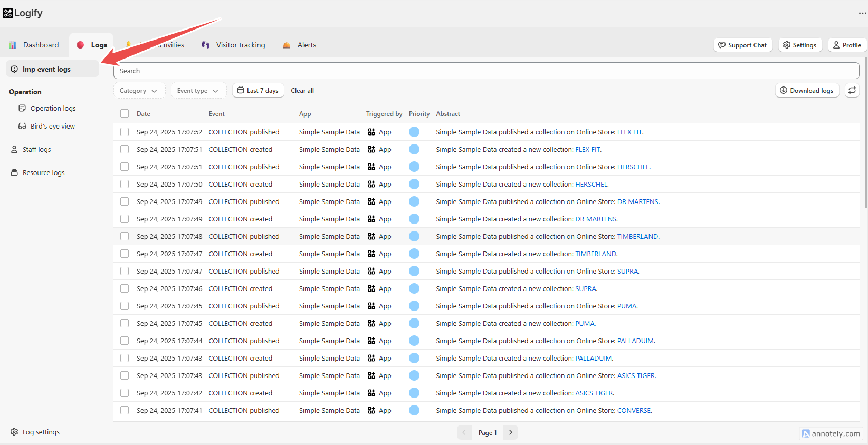The image size is (868, 445).
Task: Open the Last 7 days date range picker
Action: (x=258, y=91)
